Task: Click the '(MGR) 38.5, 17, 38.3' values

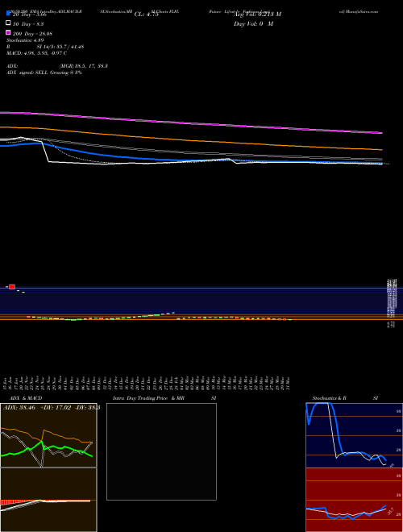Action: 84,66
